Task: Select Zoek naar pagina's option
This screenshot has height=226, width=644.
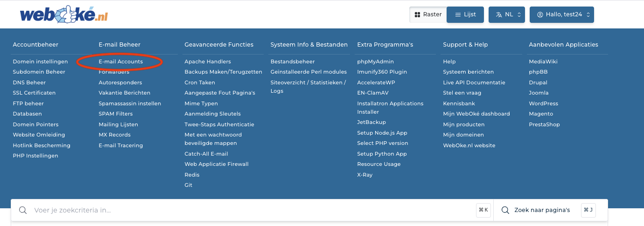Action: click(x=542, y=210)
